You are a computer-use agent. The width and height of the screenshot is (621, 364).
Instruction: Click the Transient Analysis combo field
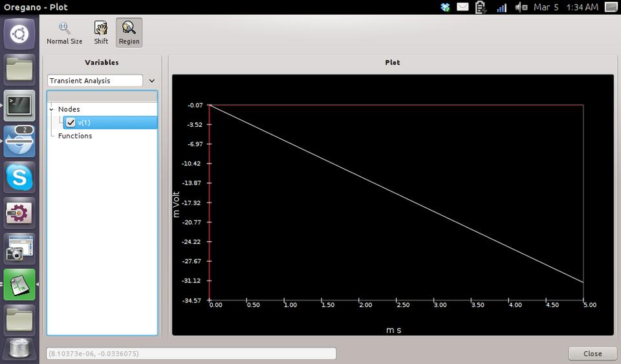tap(95, 81)
